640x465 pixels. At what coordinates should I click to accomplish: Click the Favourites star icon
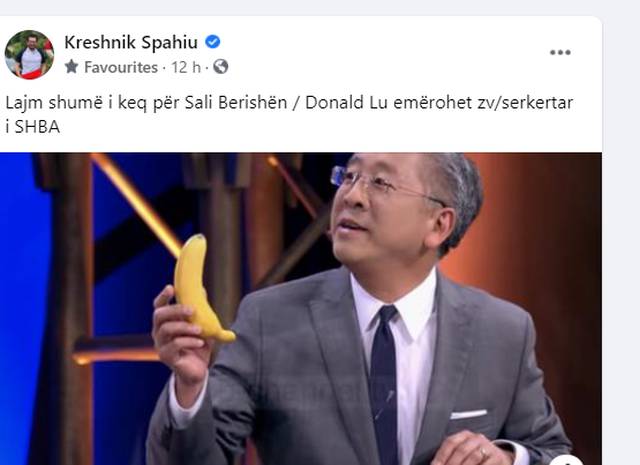(71, 67)
